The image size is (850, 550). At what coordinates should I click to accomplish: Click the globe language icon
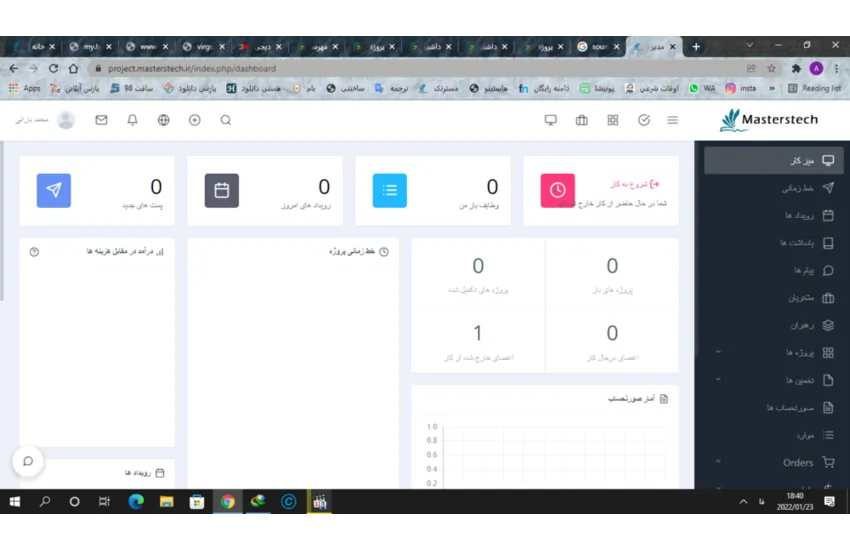click(163, 120)
